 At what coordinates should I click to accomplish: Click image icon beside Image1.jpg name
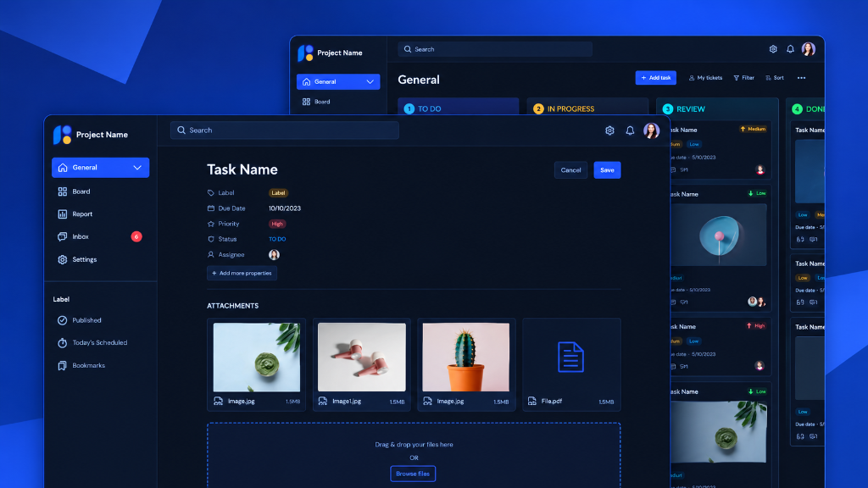click(x=323, y=401)
